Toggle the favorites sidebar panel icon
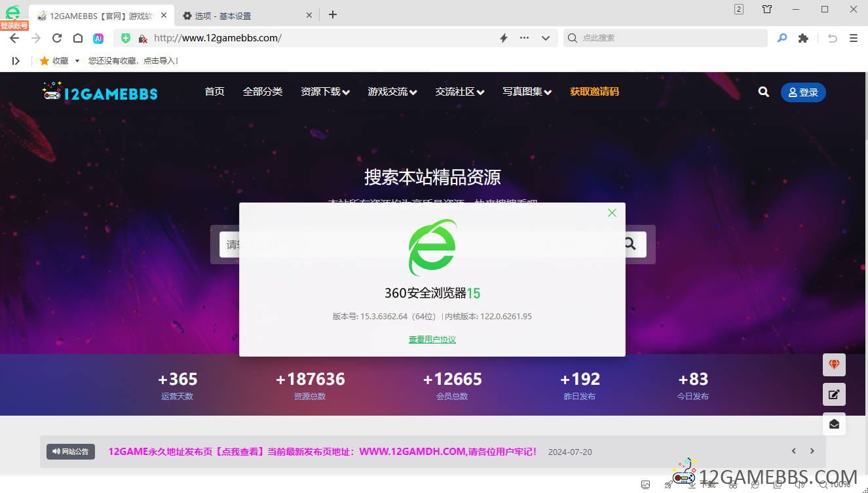 tap(16, 60)
